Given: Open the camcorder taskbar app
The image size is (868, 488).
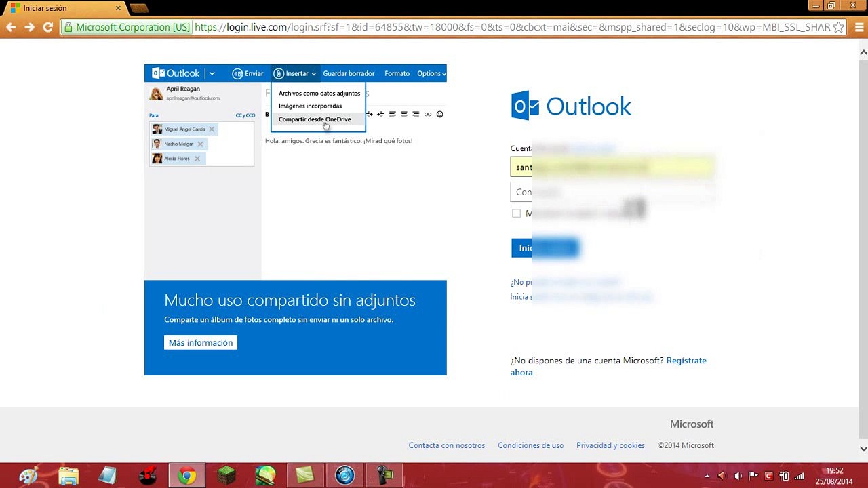Looking at the screenshot, I should point(384,476).
